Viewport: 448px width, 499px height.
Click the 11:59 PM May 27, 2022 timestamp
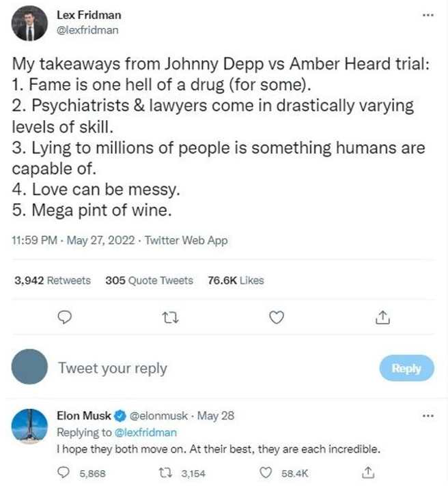(72, 240)
